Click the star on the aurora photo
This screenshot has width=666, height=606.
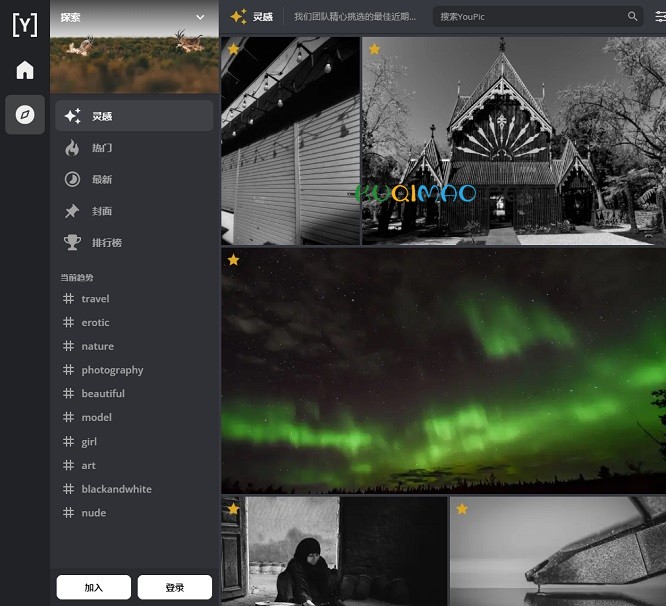point(233,260)
